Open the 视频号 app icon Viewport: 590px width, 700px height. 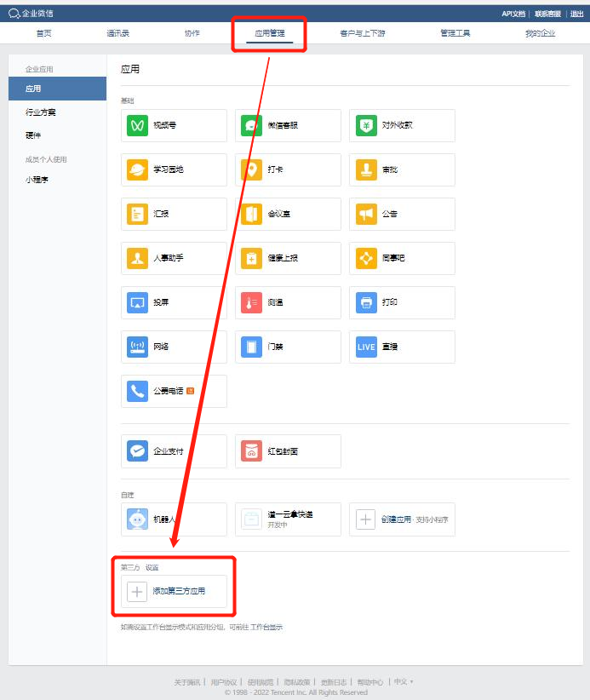point(138,125)
